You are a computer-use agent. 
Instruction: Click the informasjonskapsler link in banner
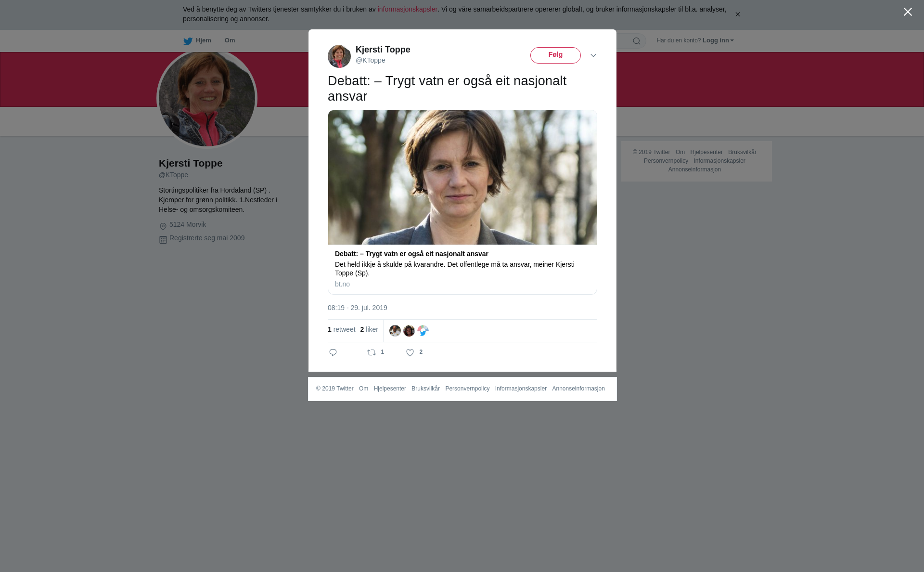tap(407, 9)
